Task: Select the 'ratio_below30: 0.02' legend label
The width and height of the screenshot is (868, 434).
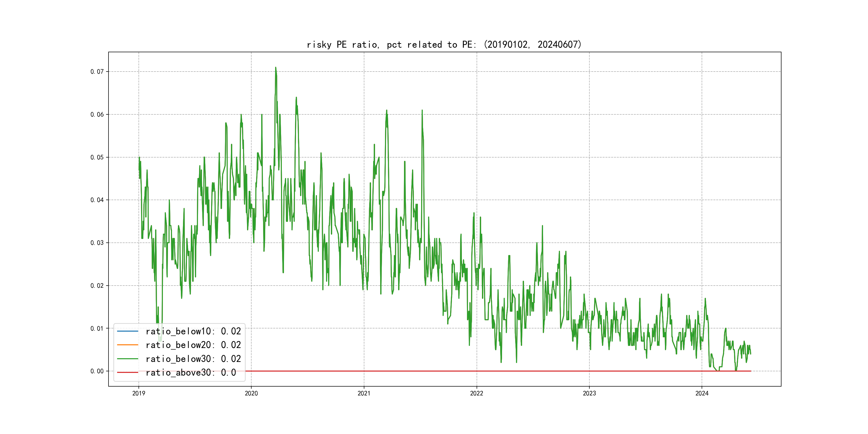Action: (x=193, y=359)
